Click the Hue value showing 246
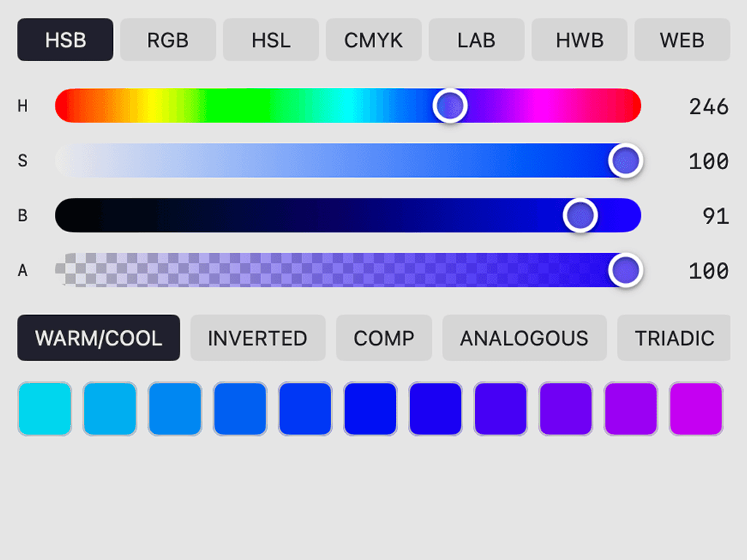The width and height of the screenshot is (747, 560). pos(709,106)
